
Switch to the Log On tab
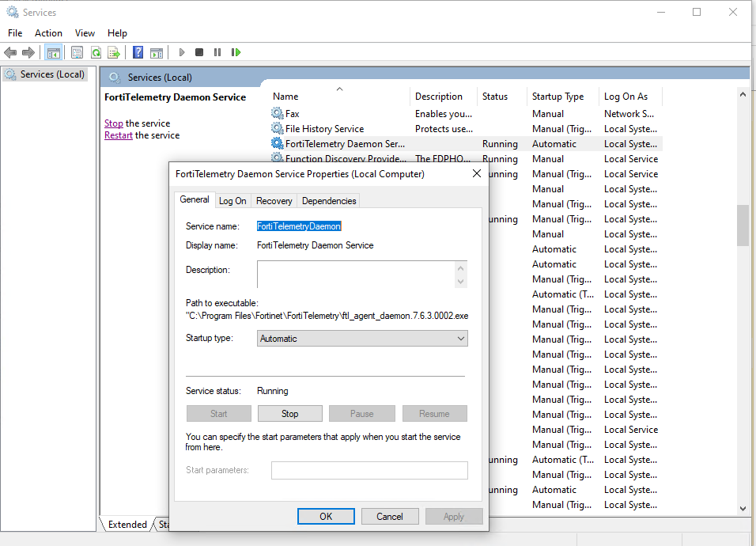(x=232, y=201)
